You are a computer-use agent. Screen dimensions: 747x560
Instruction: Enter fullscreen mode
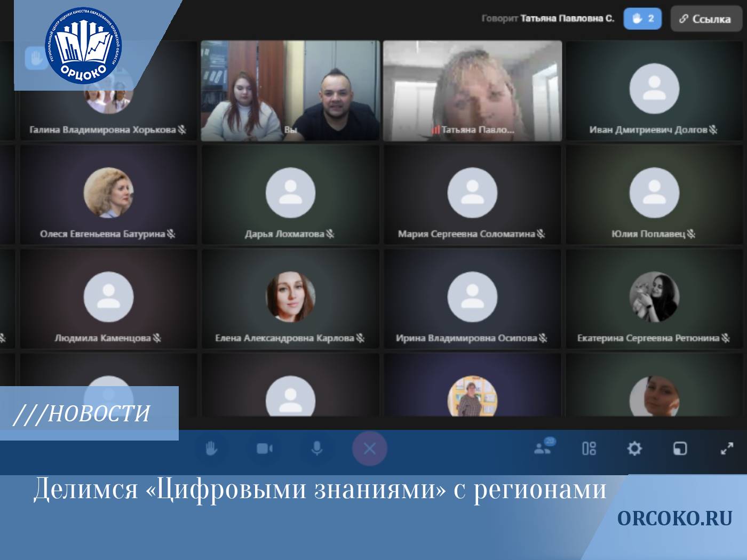[x=726, y=449]
